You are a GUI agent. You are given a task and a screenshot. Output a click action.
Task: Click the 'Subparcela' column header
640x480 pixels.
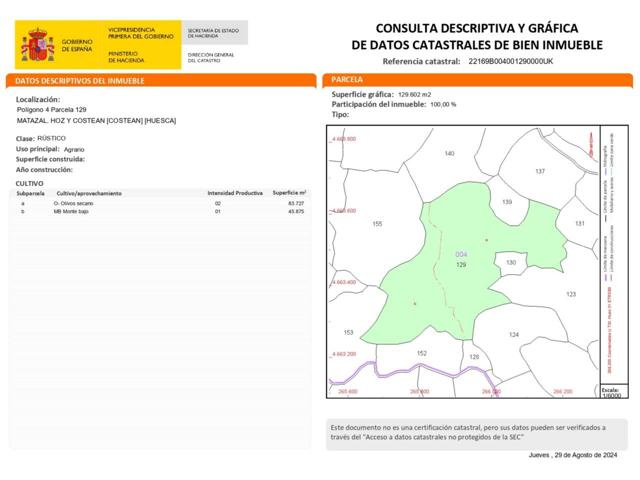point(30,193)
